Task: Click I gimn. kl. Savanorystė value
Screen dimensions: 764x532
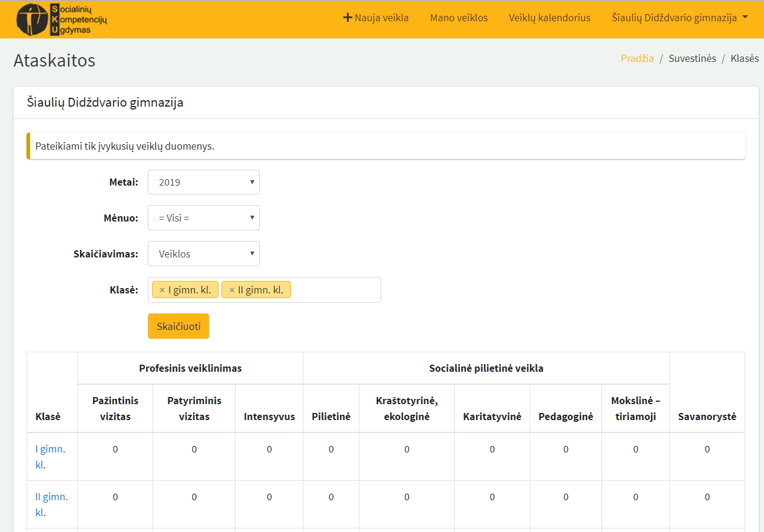Action: pos(707,449)
